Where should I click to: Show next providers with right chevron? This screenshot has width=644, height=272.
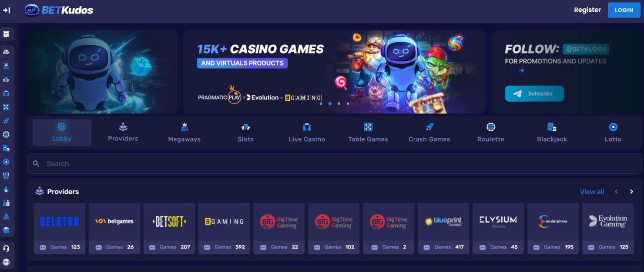pos(631,192)
